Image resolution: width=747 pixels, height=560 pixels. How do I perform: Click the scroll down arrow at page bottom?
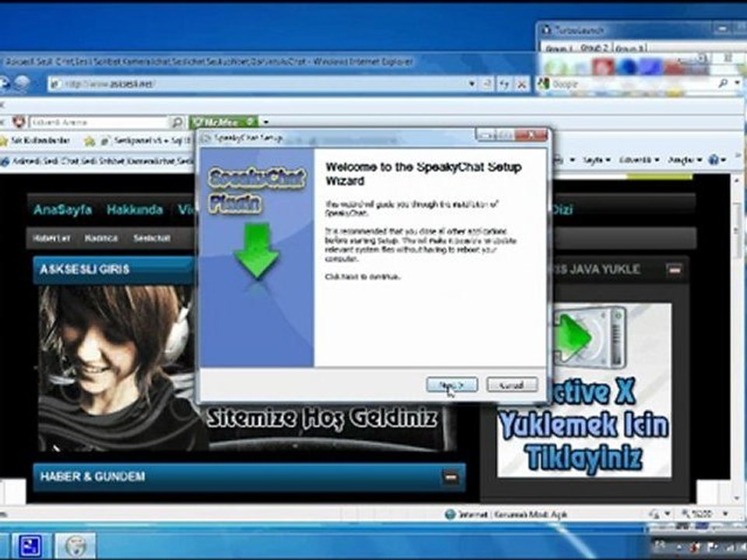738,498
